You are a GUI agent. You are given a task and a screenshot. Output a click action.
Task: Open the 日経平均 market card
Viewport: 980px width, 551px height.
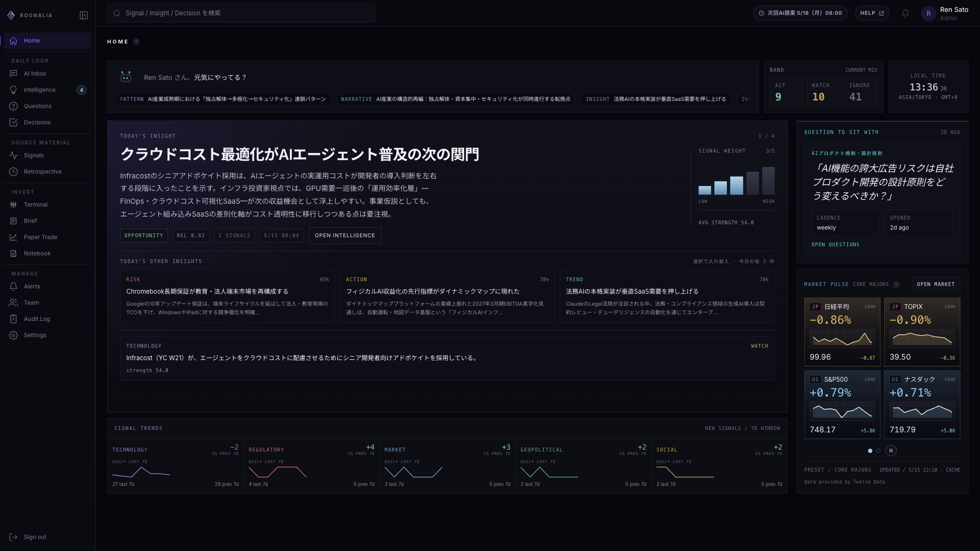pyautogui.click(x=842, y=332)
